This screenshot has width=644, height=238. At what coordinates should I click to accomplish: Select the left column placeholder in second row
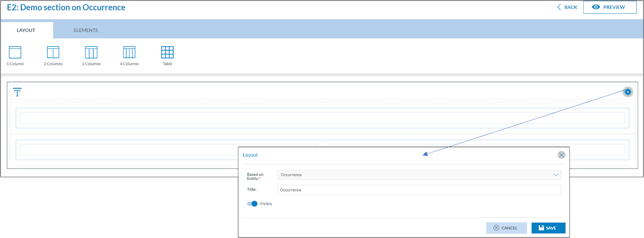(129, 150)
